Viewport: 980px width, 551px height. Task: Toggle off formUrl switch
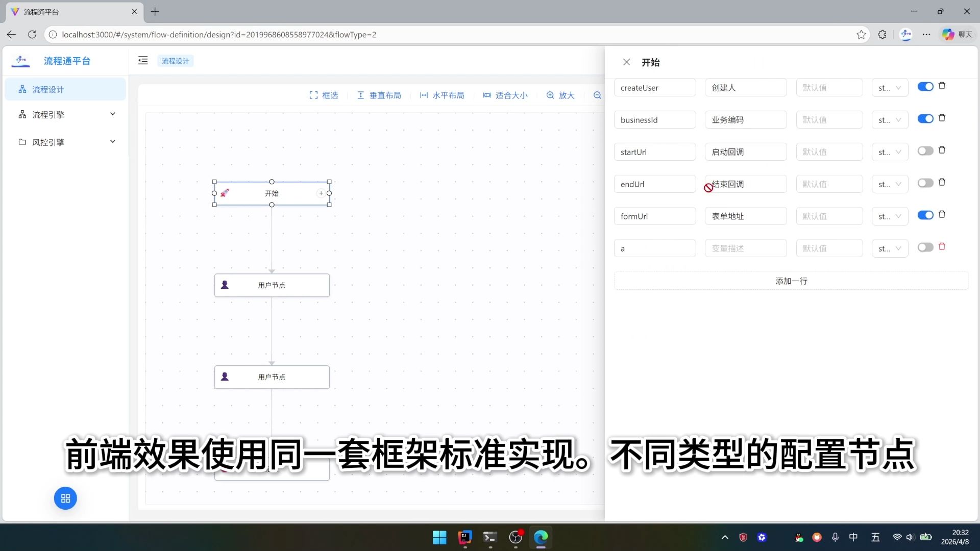[925, 215]
